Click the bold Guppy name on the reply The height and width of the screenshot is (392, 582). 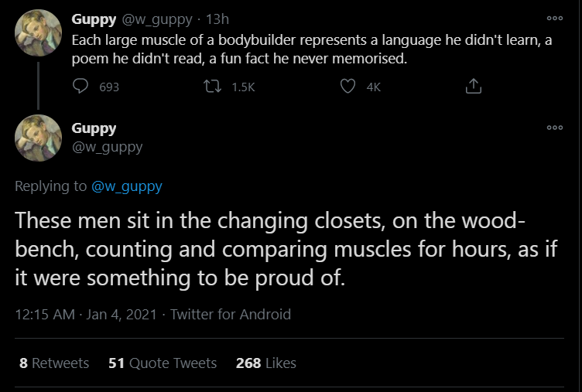coord(94,128)
